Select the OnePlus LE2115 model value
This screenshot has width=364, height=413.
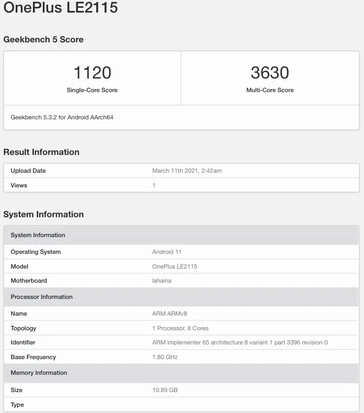175,266
